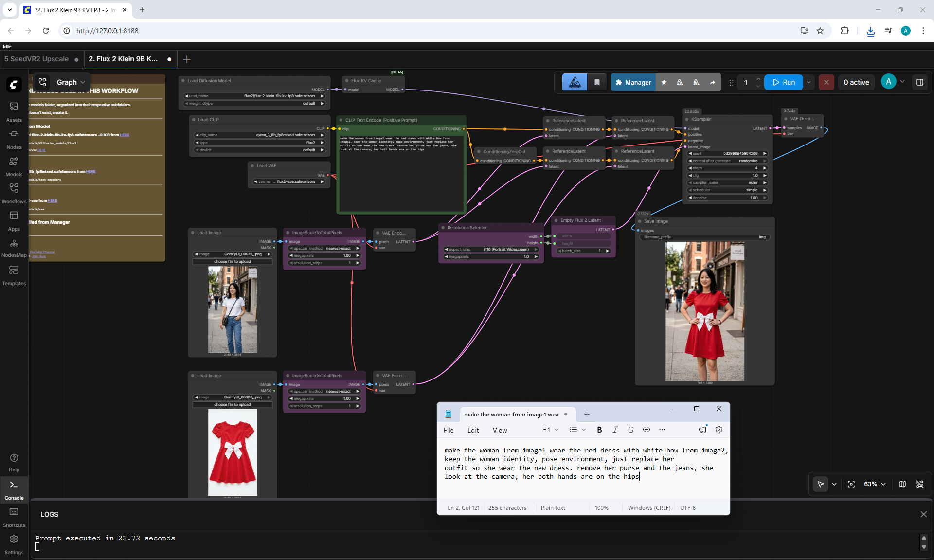Open the 63% zoom level dropdown

[875, 484]
